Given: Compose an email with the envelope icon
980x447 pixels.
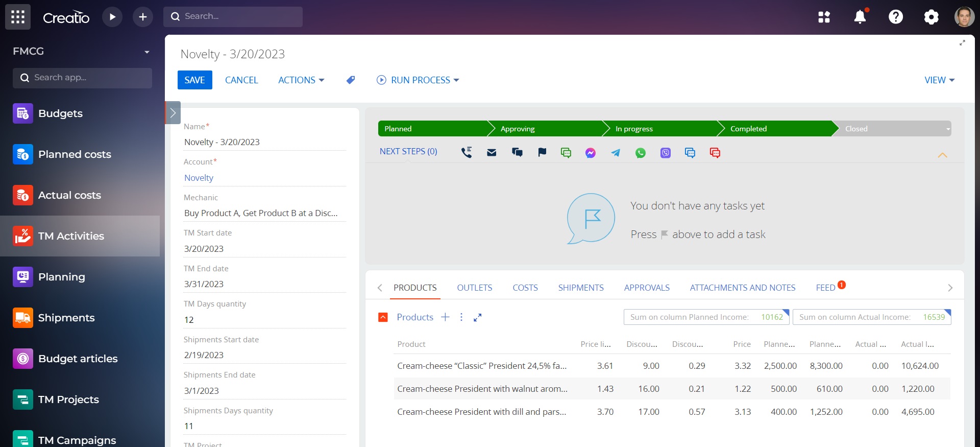Looking at the screenshot, I should coord(492,152).
